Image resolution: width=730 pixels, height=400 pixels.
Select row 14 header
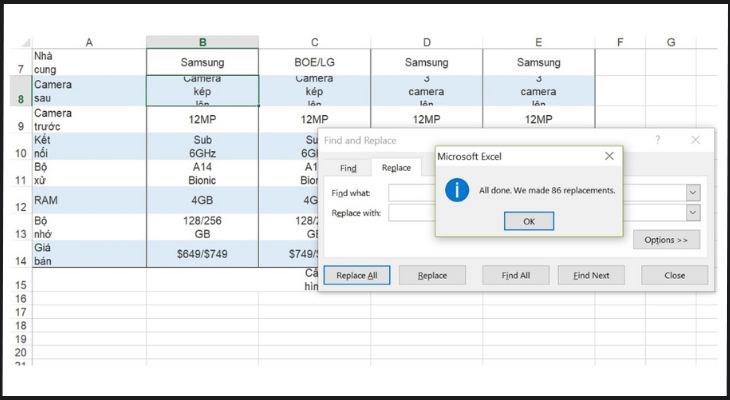[x=20, y=259]
